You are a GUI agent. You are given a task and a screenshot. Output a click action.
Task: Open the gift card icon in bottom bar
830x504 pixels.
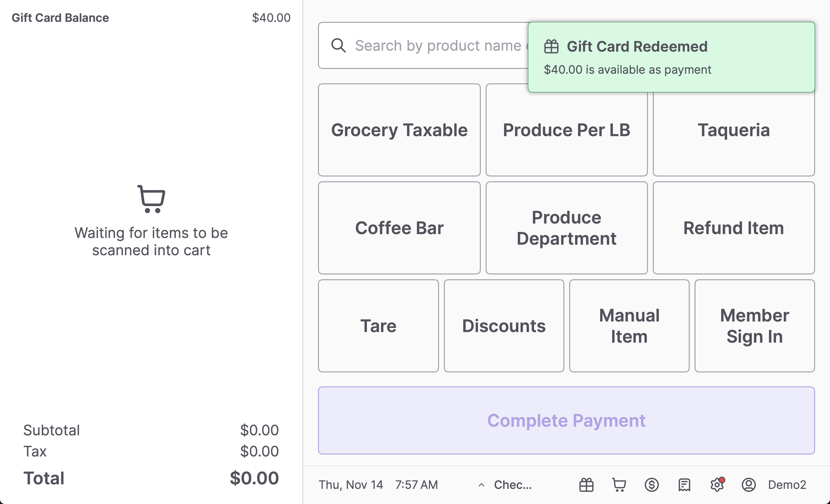tap(586, 485)
